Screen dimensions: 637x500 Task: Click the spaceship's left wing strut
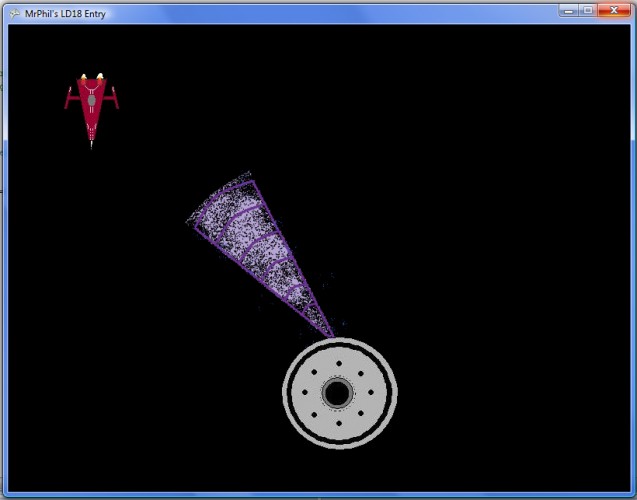[70, 98]
